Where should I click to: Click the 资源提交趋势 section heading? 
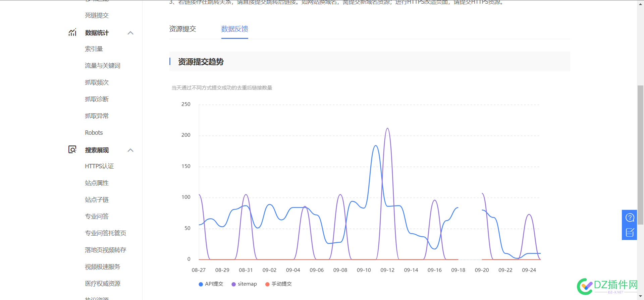tap(201, 62)
